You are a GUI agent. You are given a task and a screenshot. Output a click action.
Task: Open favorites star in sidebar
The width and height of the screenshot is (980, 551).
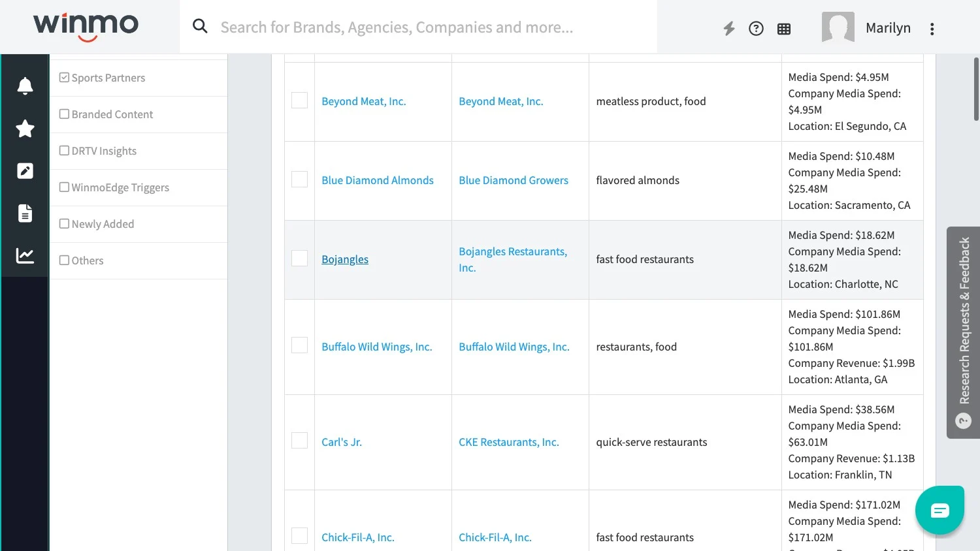pyautogui.click(x=25, y=129)
